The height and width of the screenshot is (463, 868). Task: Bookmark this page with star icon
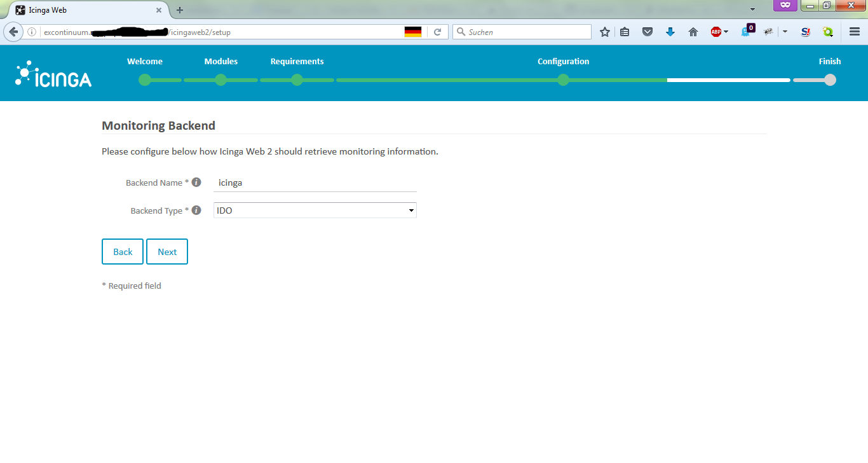click(605, 32)
